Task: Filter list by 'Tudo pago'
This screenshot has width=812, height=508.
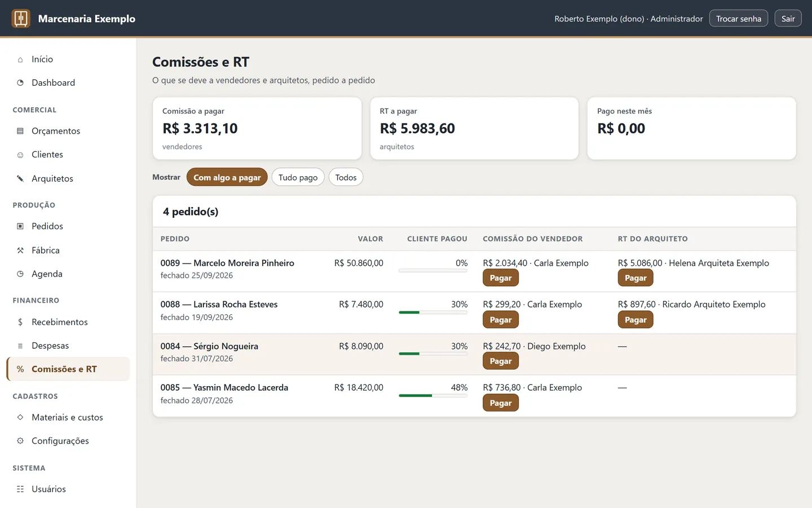Action: click(298, 177)
